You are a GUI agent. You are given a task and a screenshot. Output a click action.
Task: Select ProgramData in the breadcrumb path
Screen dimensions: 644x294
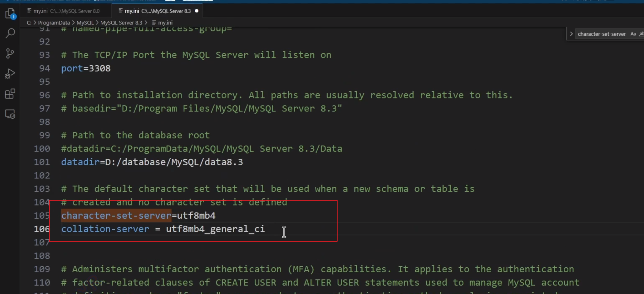54,23
